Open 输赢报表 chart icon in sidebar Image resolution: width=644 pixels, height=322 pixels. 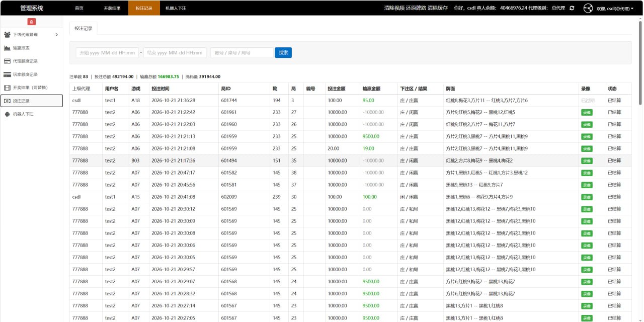click(7, 48)
